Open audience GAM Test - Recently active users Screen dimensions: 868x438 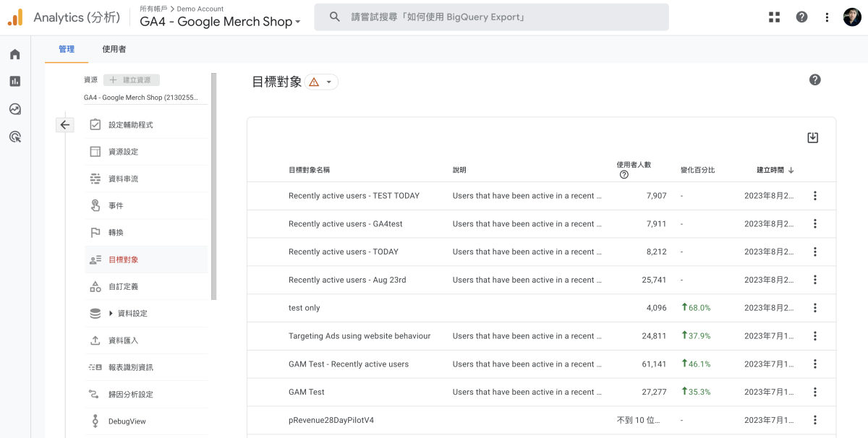click(x=349, y=364)
